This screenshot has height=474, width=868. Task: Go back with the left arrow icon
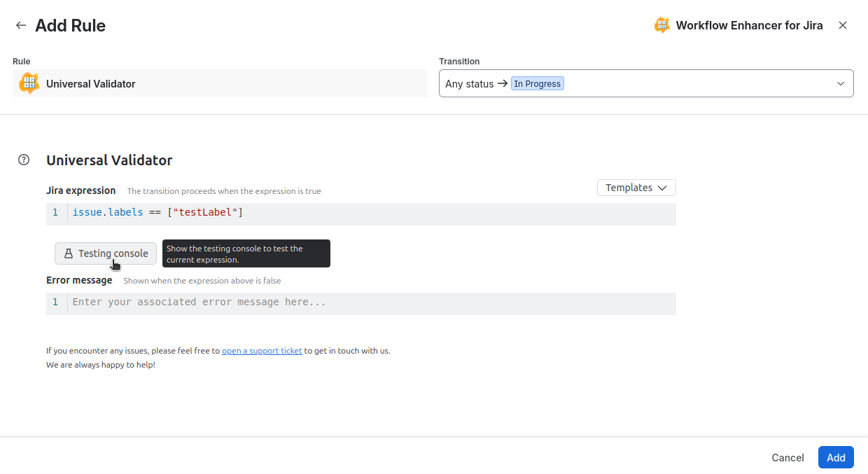[21, 25]
